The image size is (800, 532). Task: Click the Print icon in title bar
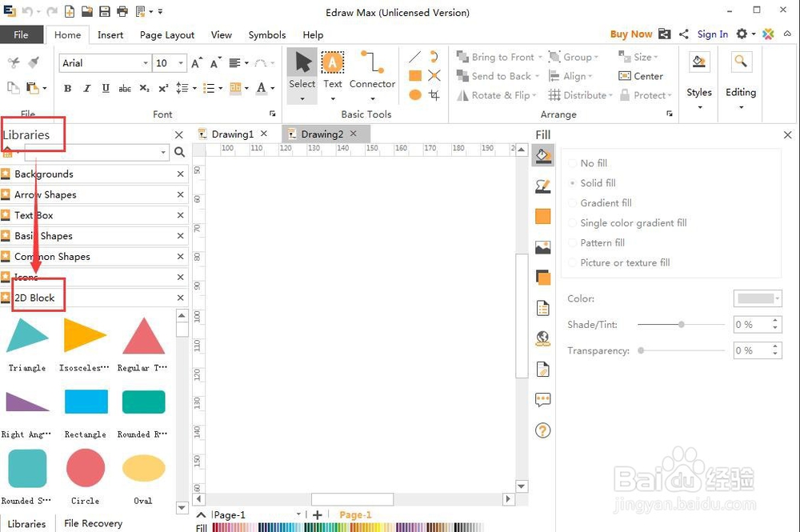click(x=122, y=11)
